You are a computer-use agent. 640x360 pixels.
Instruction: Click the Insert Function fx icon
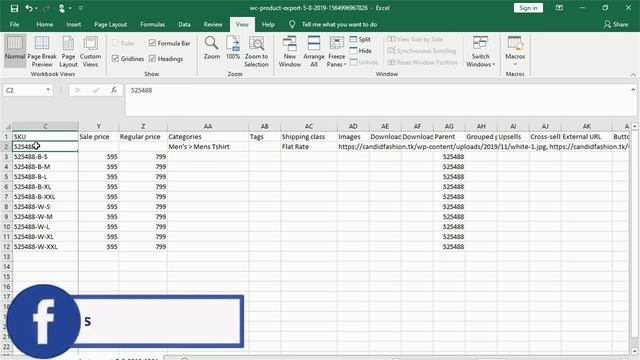tap(114, 90)
